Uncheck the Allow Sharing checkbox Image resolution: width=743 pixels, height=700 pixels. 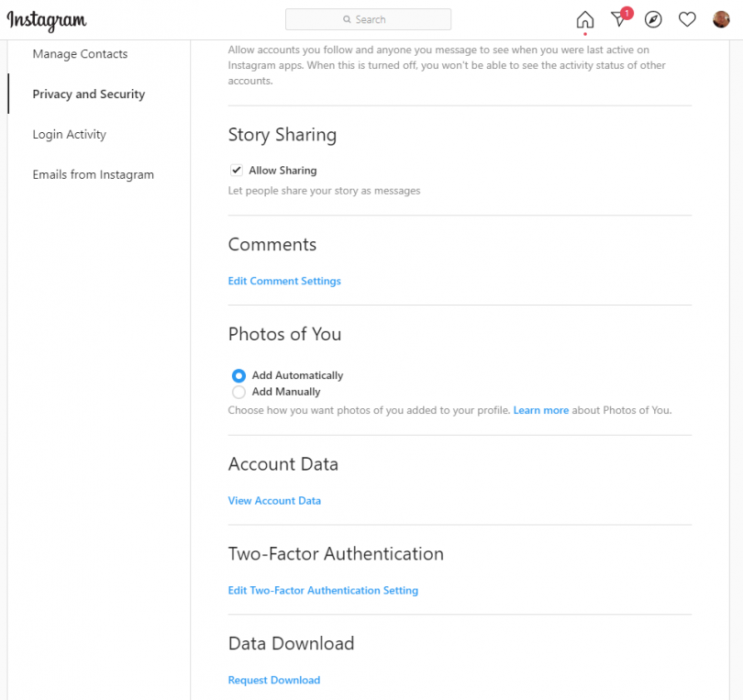pyautogui.click(x=237, y=171)
